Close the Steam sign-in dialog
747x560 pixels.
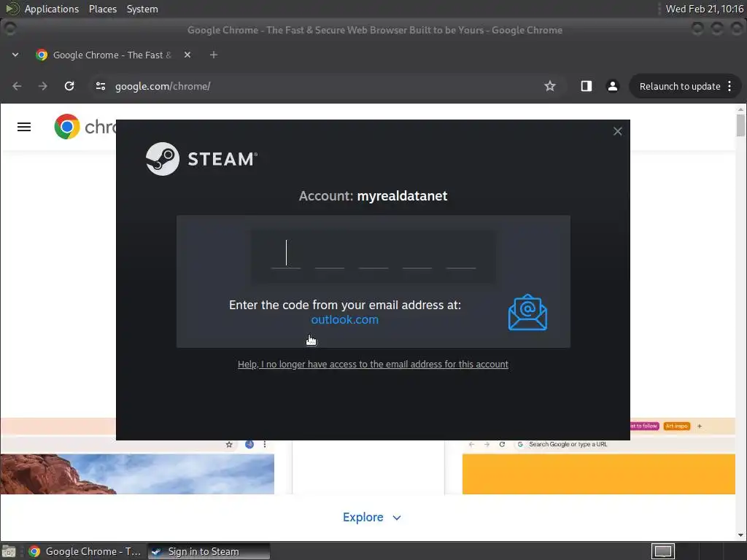[x=617, y=131]
